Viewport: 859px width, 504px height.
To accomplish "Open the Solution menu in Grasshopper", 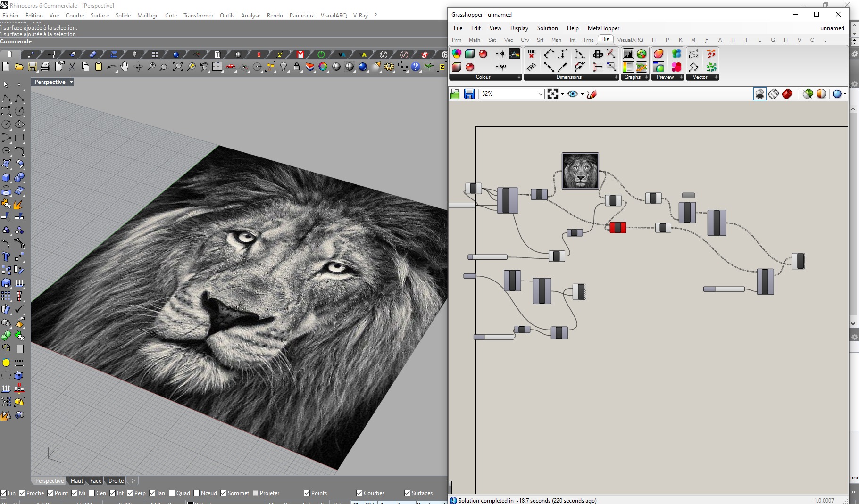I will [547, 28].
